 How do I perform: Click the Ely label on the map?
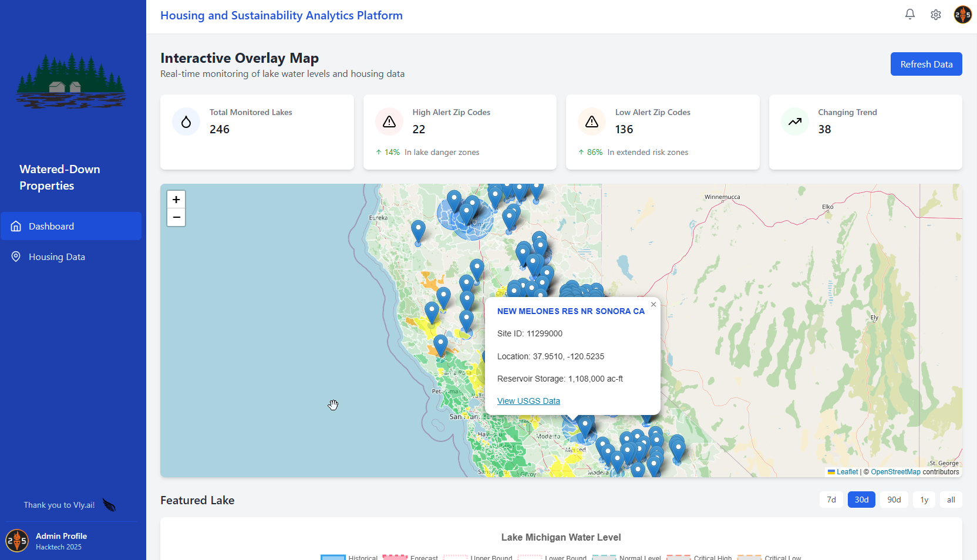coord(874,318)
